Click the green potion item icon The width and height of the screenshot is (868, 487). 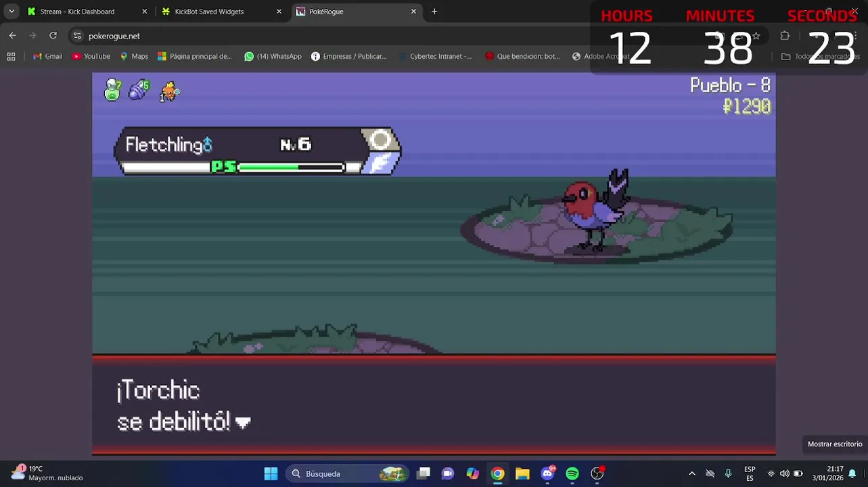coord(112,90)
